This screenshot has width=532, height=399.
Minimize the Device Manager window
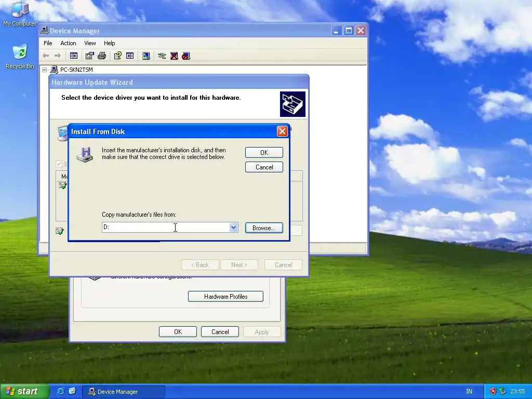click(x=336, y=31)
